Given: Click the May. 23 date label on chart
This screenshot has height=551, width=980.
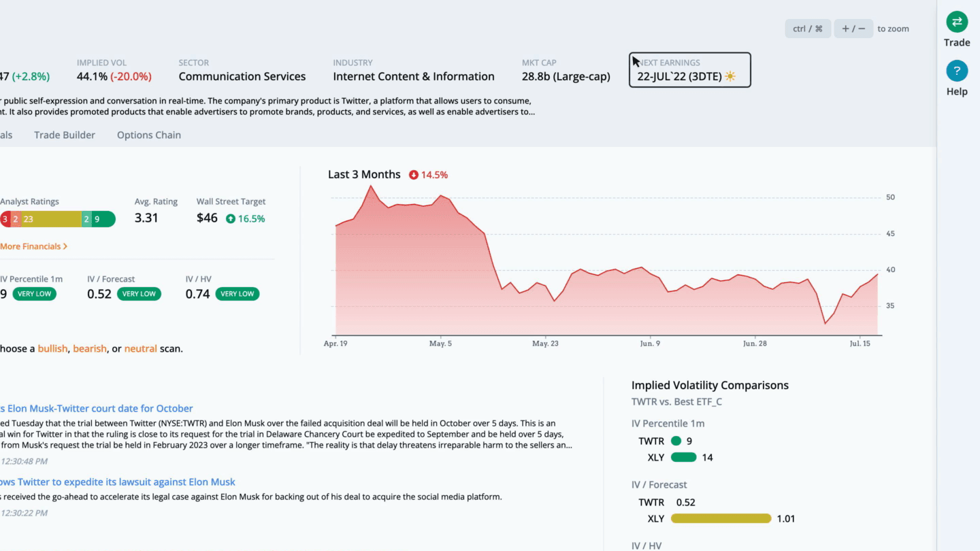Looking at the screenshot, I should 545,344.
